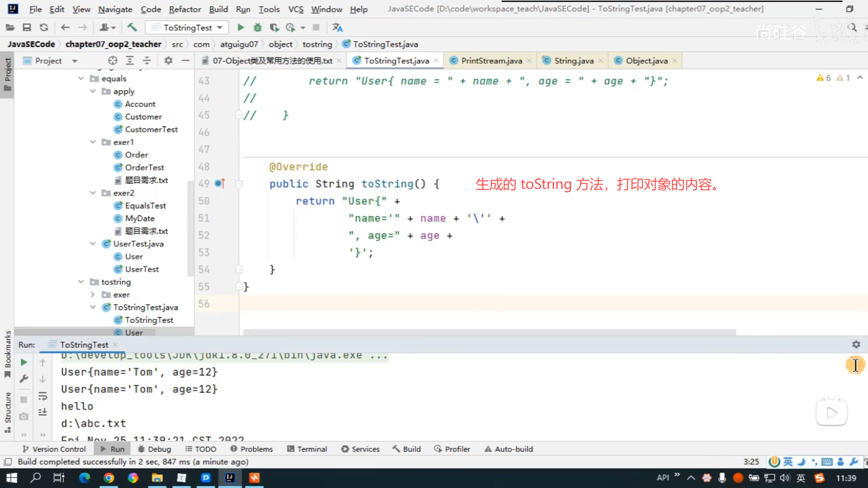
Task: Start the Debug bug icon in toolbar
Action: click(x=257, y=28)
